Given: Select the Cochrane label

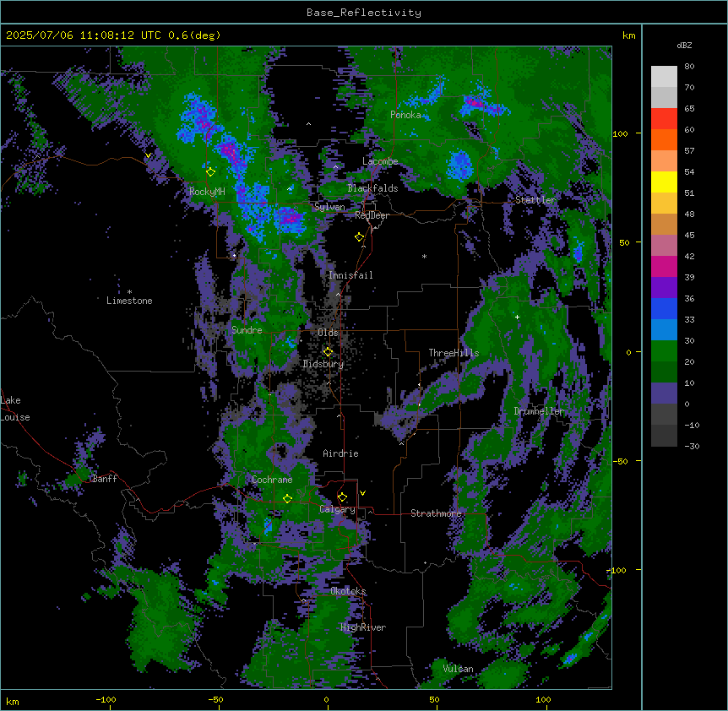Looking at the screenshot, I should pos(272,480).
